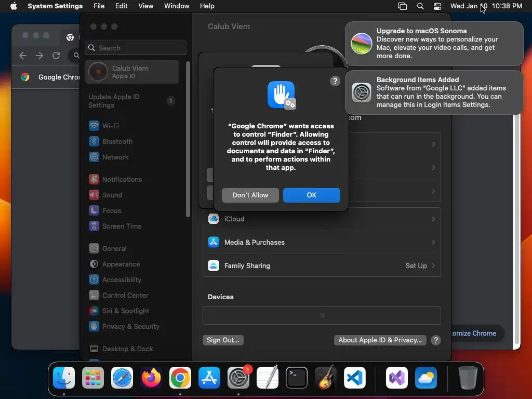Open Control Center in menu bar

tap(437, 6)
